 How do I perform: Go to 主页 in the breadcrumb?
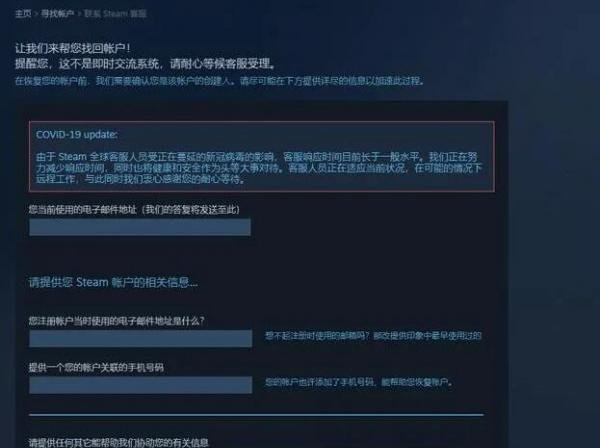(x=23, y=14)
